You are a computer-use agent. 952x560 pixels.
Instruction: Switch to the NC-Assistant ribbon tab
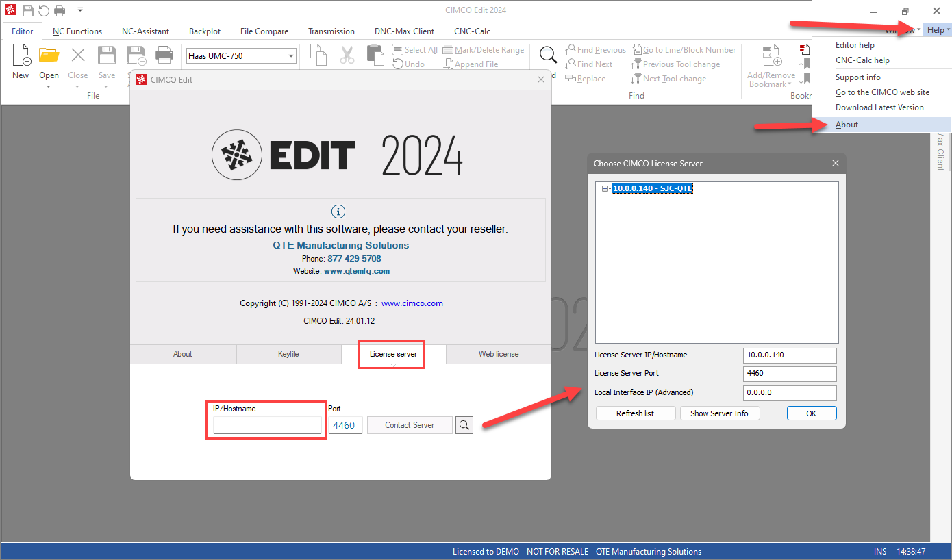(x=145, y=31)
